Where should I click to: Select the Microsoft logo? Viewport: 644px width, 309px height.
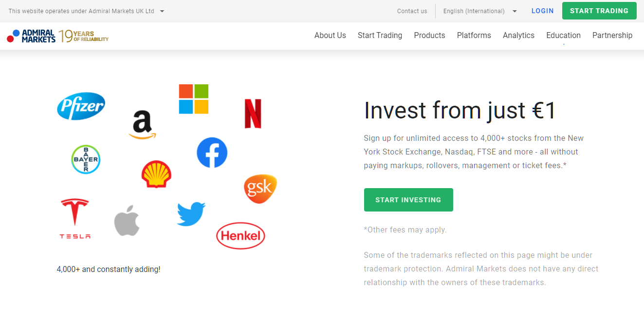(193, 99)
